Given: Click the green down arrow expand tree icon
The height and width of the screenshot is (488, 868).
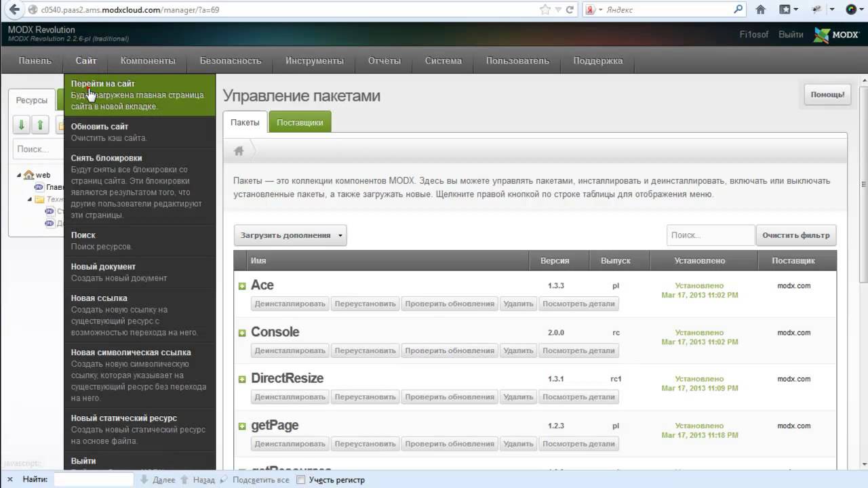Looking at the screenshot, I should [x=22, y=125].
